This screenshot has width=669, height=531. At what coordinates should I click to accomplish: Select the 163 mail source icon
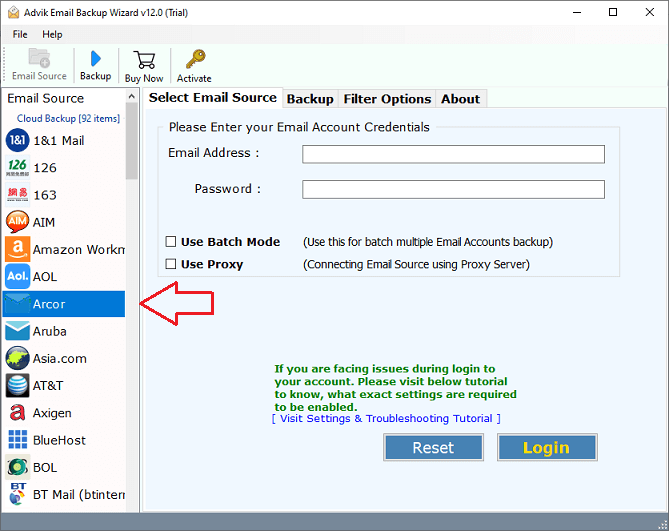(x=17, y=194)
